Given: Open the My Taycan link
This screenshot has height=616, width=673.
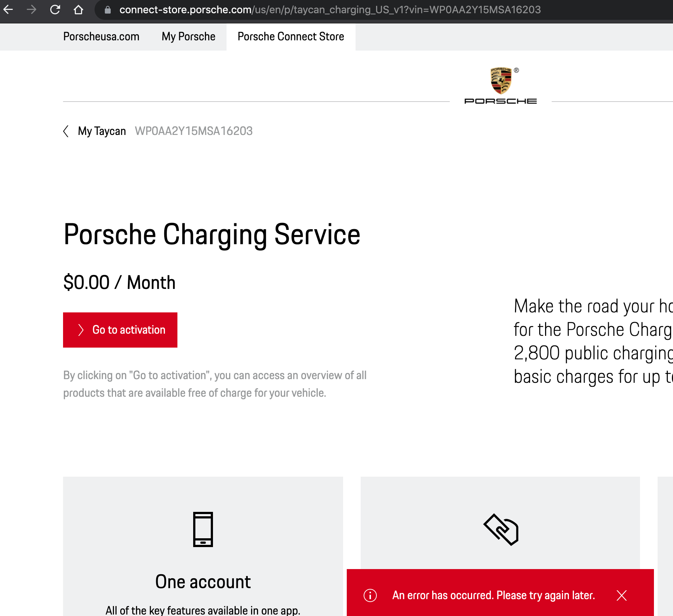Looking at the screenshot, I should (x=102, y=131).
